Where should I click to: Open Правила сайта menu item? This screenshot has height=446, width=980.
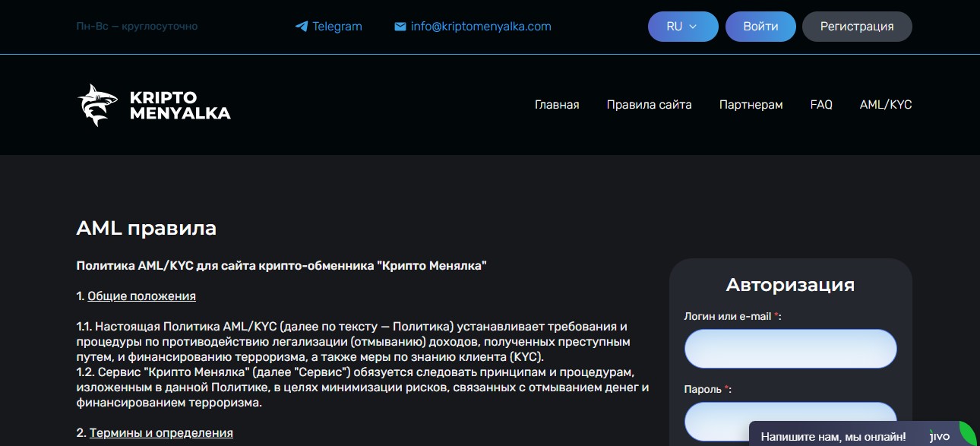650,105
